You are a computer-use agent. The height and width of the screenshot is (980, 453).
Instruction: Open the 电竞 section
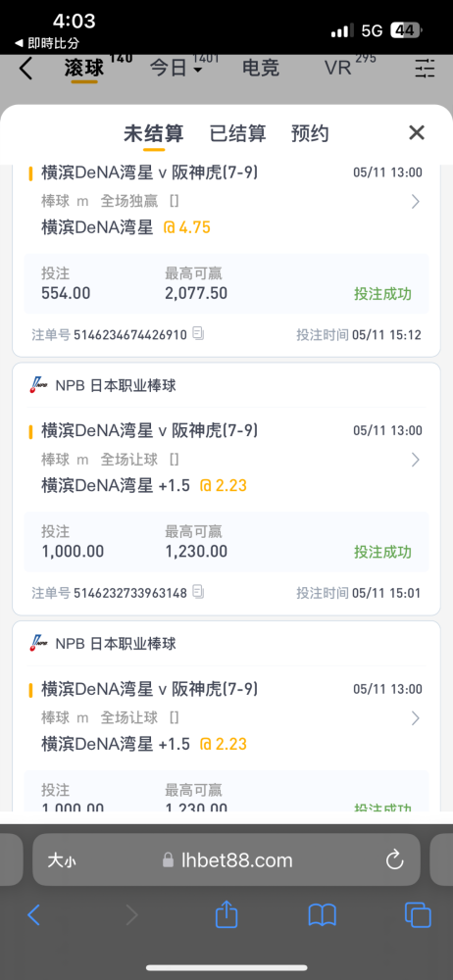pos(261,69)
